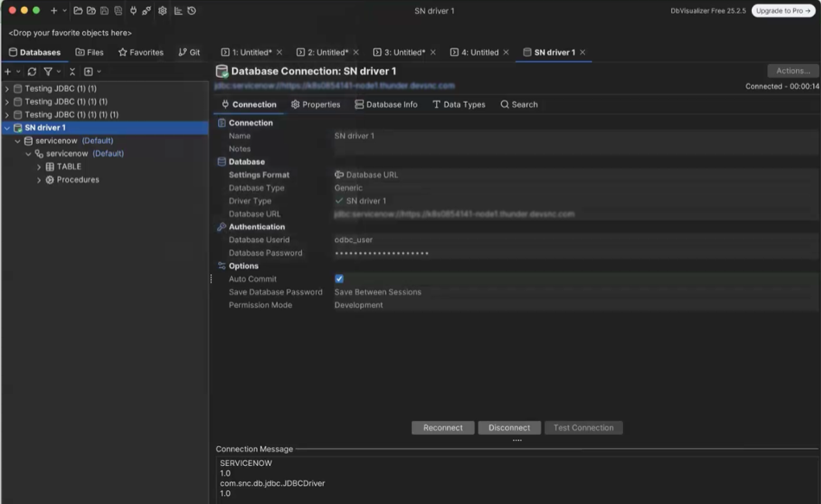Select the Procedures tree item
Viewport: 821px width, 504px height.
point(78,180)
